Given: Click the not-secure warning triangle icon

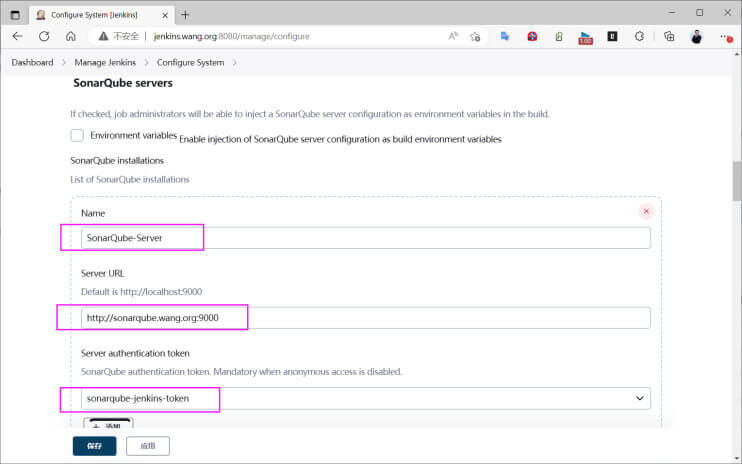Looking at the screenshot, I should pos(103,36).
